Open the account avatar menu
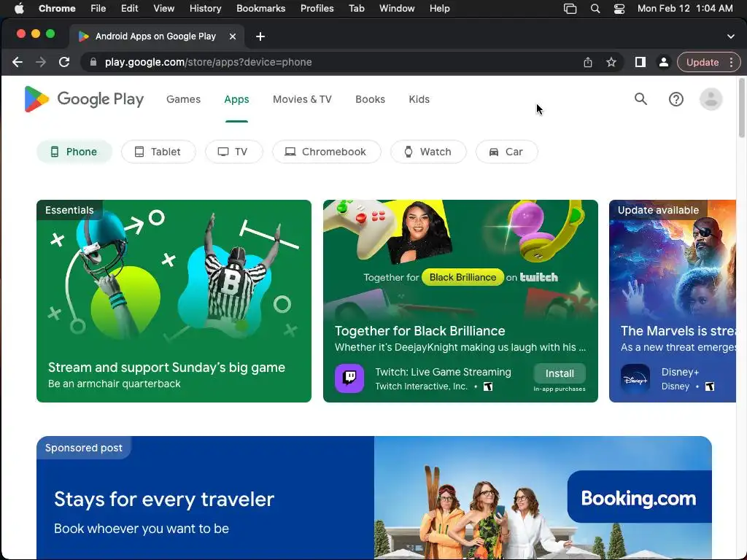747x560 pixels. tap(711, 99)
